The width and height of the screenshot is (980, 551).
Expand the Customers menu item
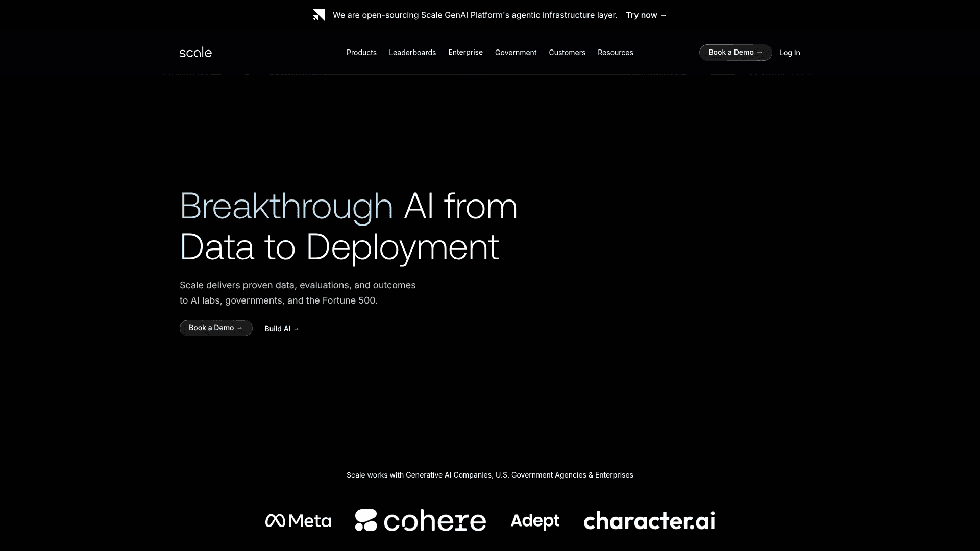click(x=567, y=53)
